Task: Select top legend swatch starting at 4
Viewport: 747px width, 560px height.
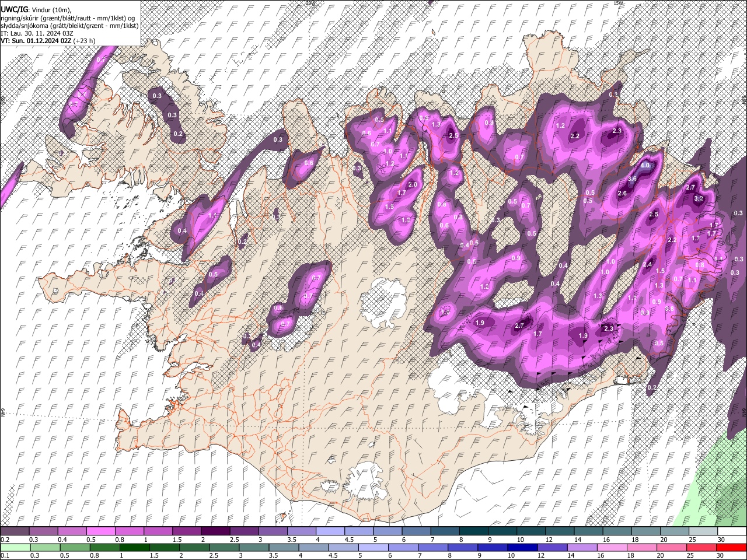Action: click(x=330, y=531)
